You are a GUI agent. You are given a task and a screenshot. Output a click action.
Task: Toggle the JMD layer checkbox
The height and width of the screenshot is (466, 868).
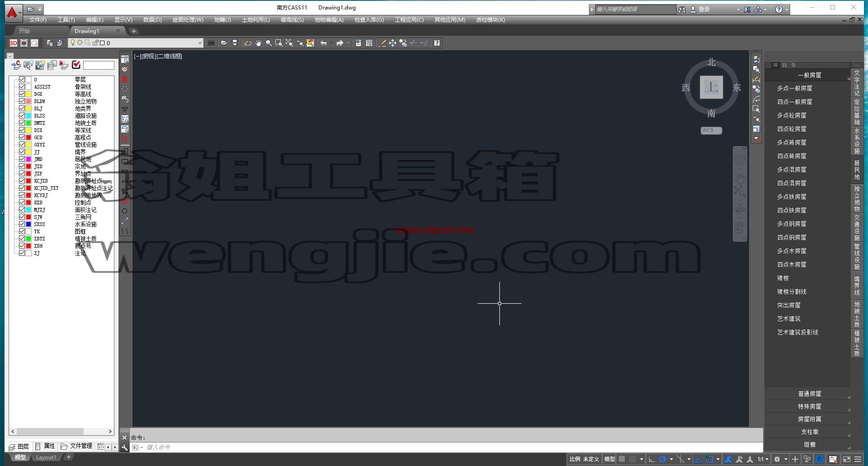click(22, 159)
